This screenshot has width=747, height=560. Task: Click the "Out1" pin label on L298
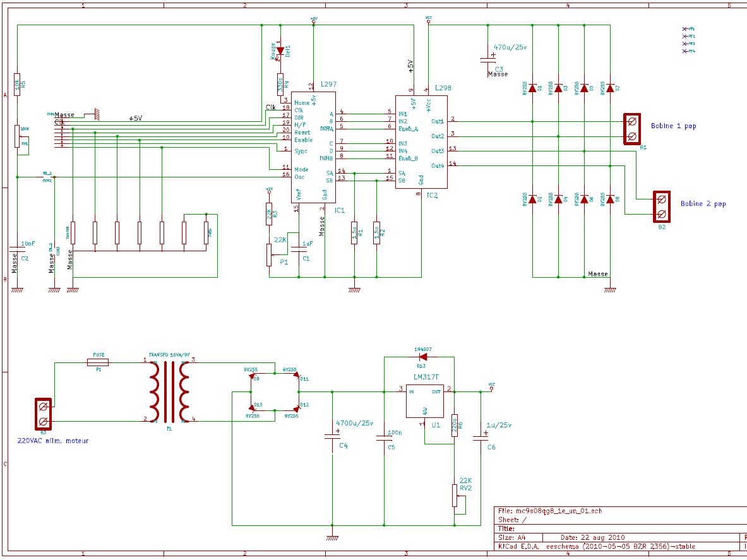pyautogui.click(x=438, y=121)
